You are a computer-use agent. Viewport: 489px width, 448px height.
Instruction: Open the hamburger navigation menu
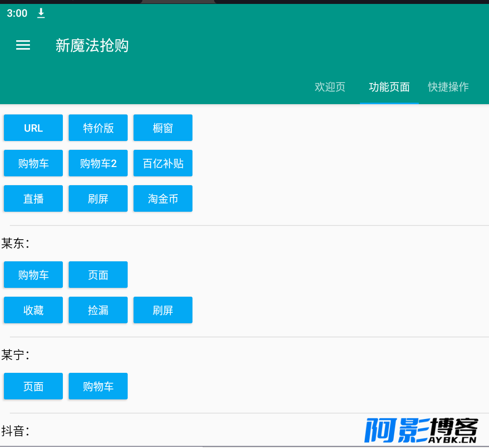coord(23,45)
